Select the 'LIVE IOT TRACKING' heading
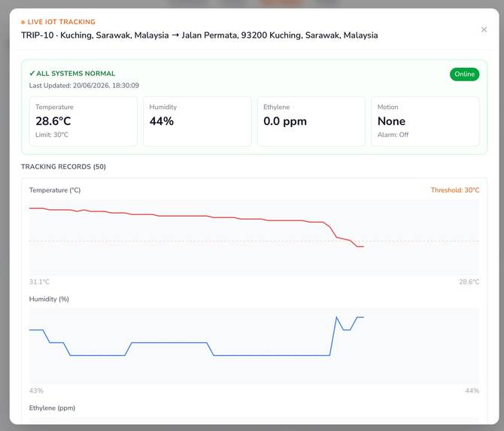Image resolution: width=504 pixels, height=431 pixels. 62,22
